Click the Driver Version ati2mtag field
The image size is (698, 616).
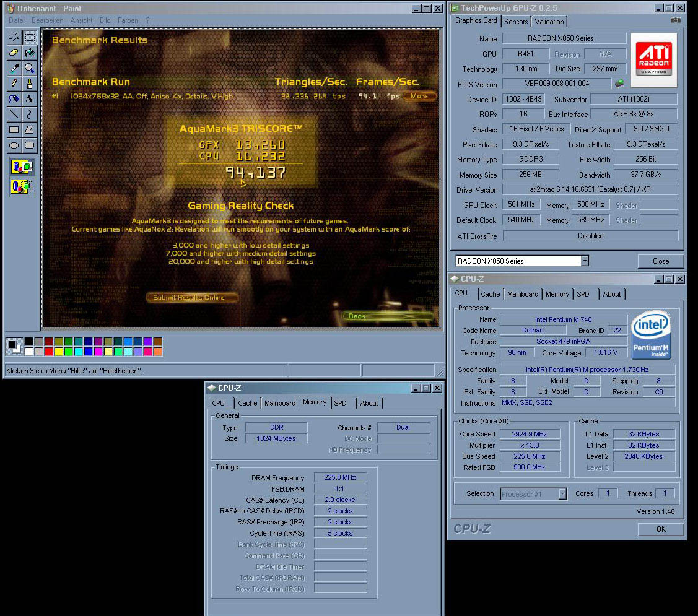[590, 189]
